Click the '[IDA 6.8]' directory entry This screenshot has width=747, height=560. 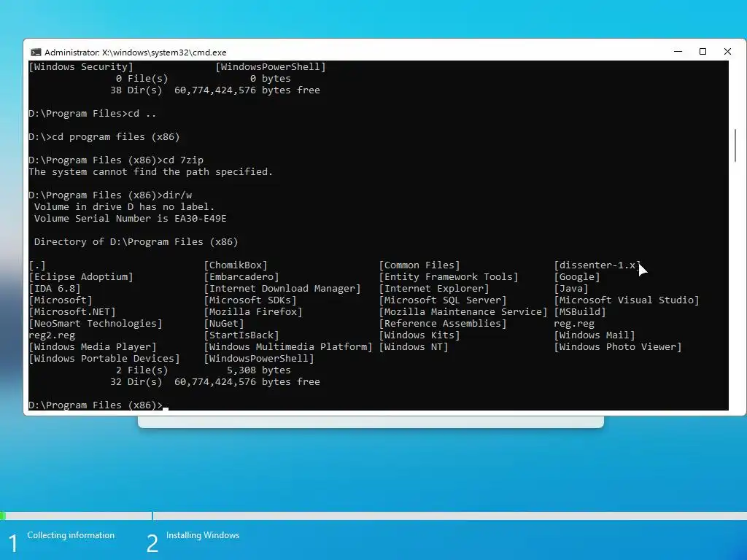coord(55,289)
